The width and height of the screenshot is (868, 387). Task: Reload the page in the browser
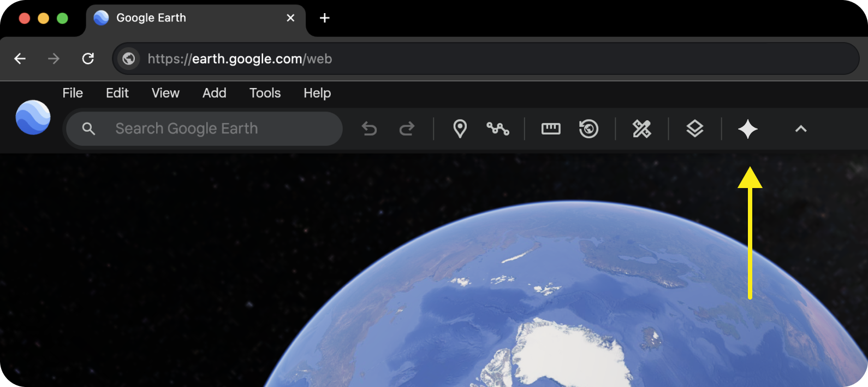point(88,58)
